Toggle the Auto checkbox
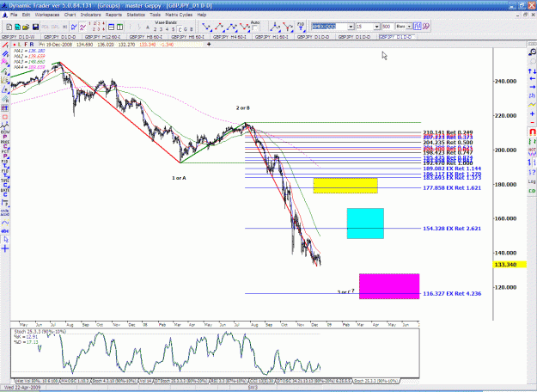Screen dimensions: 537x392 pyautogui.click(x=255, y=28)
